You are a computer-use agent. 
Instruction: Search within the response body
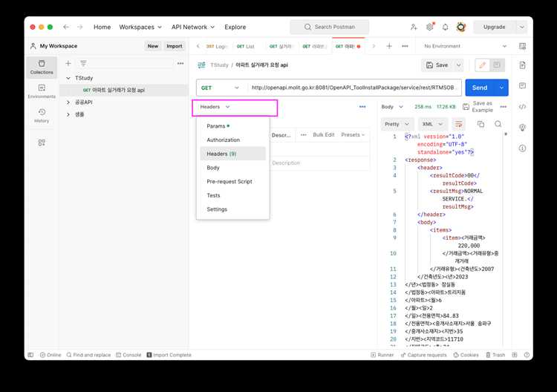click(x=498, y=124)
